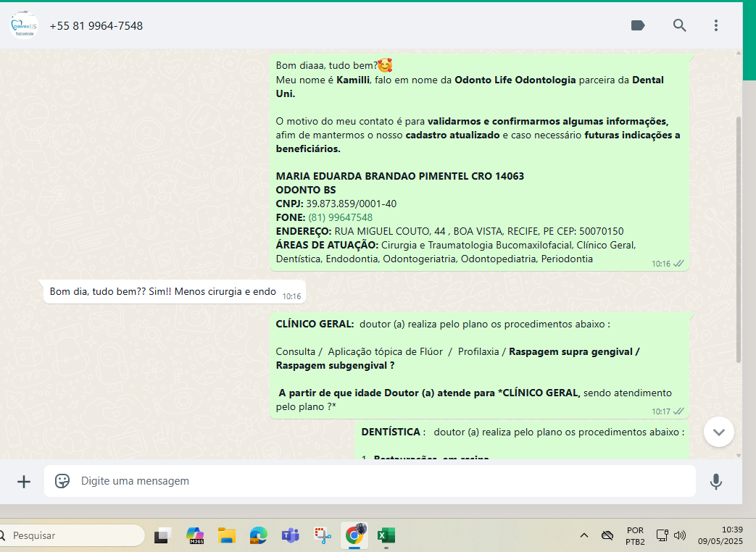Screen dimensions: 756x552
Task: Switch keyboard language POR PTB2
Action: point(635,535)
